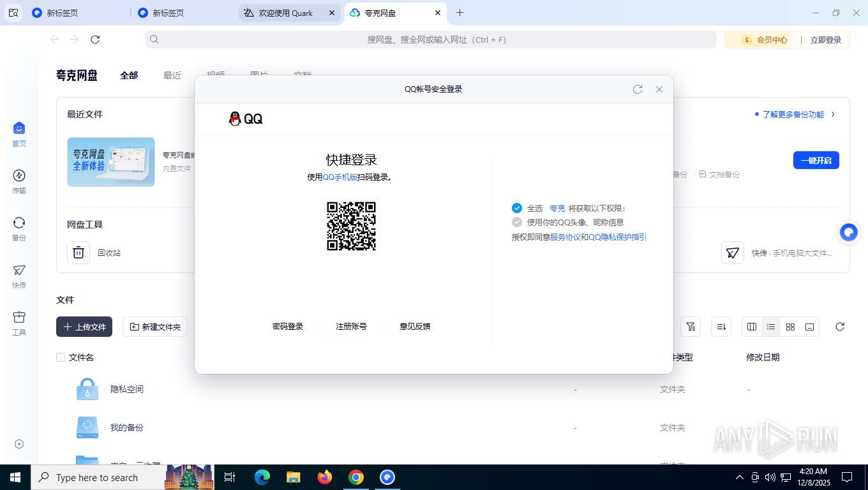Toggle 使用你的QQ头像、昵称信息 checkbox
The height and width of the screenshot is (490, 868).
tap(517, 222)
